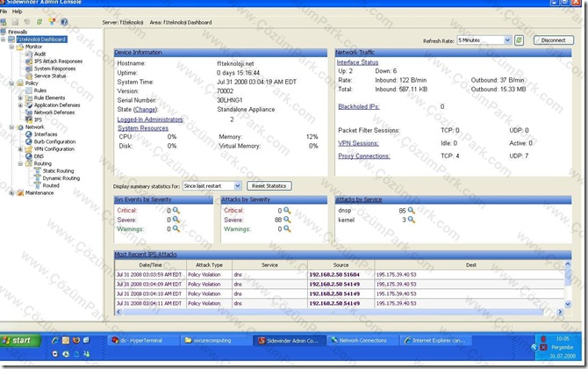Collapse the Routing folder

click(20, 163)
